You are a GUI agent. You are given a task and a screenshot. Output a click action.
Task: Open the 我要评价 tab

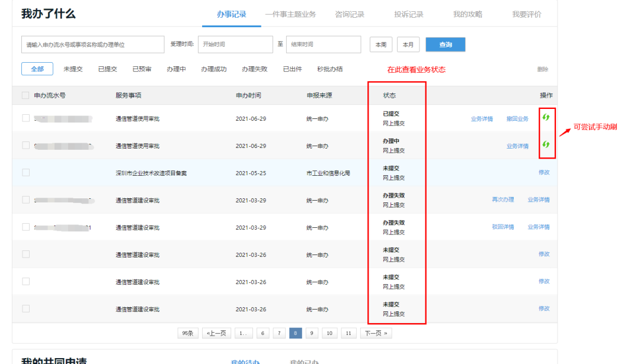tap(527, 14)
